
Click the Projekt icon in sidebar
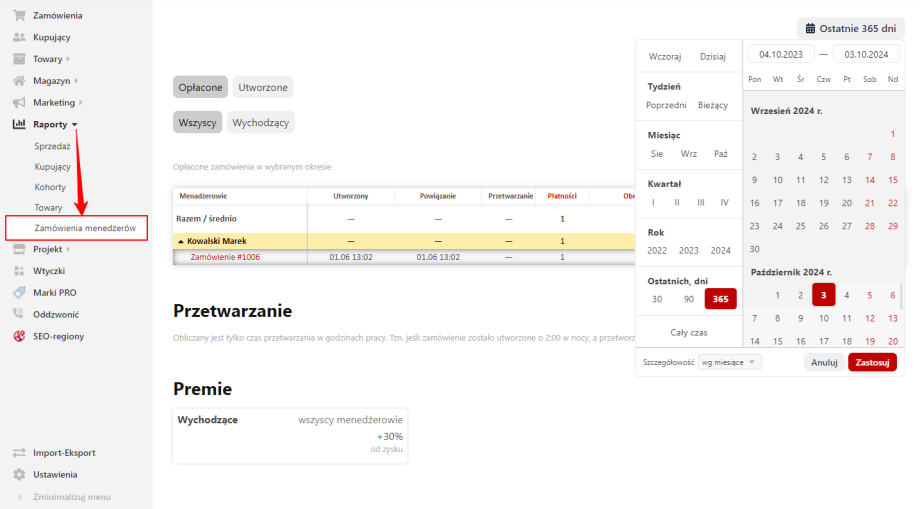(x=19, y=249)
